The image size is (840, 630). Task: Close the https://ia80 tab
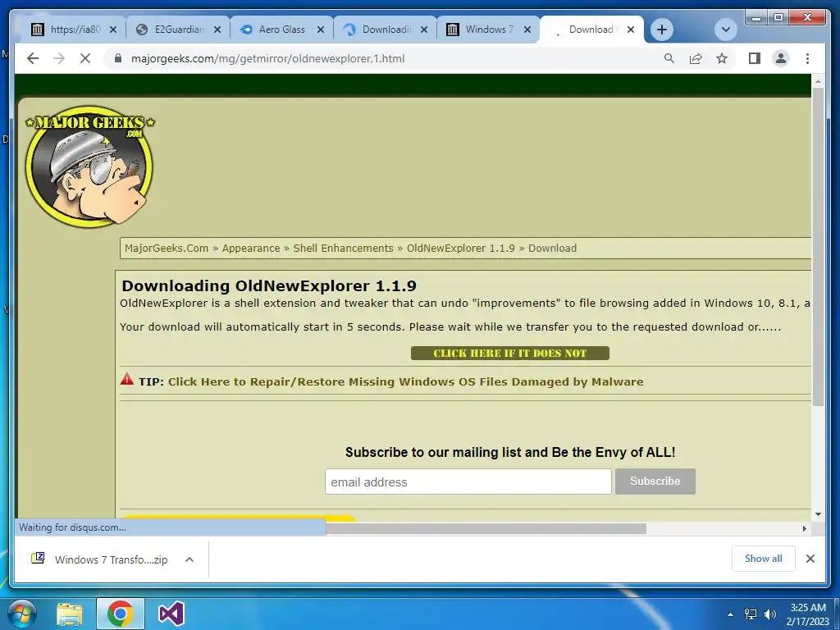point(113,30)
